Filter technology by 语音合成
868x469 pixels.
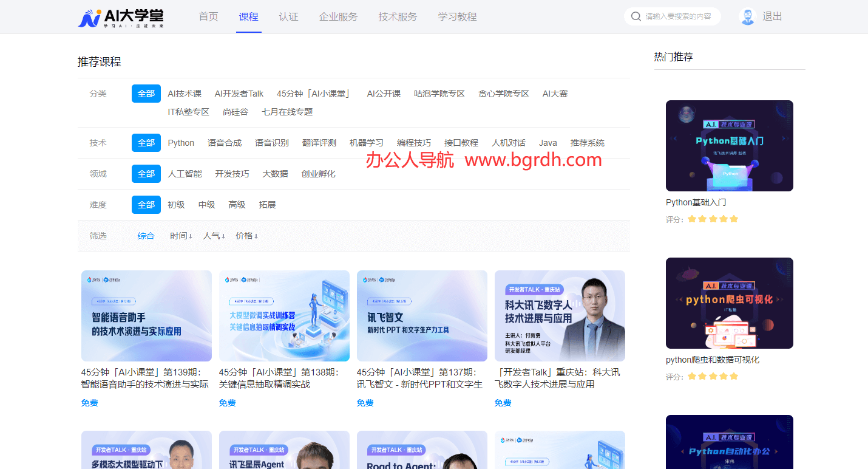click(225, 143)
